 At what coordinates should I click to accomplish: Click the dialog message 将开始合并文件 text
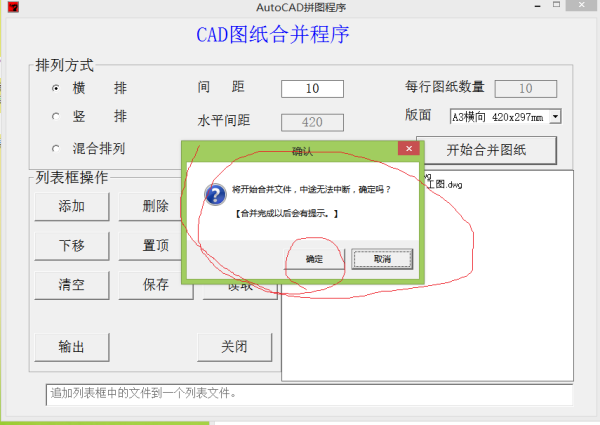311,189
